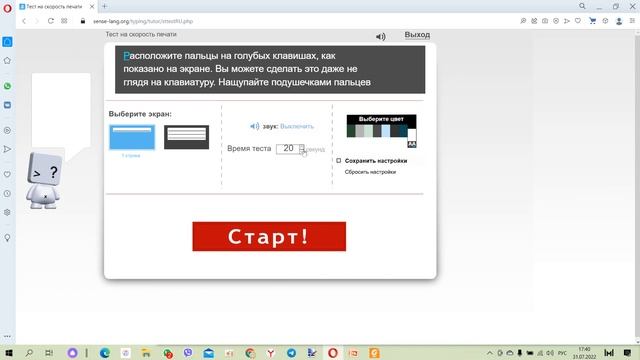This screenshot has height=360, width=640.
Task: Open Settings gear in Opera sidebar
Action: click(x=7, y=212)
